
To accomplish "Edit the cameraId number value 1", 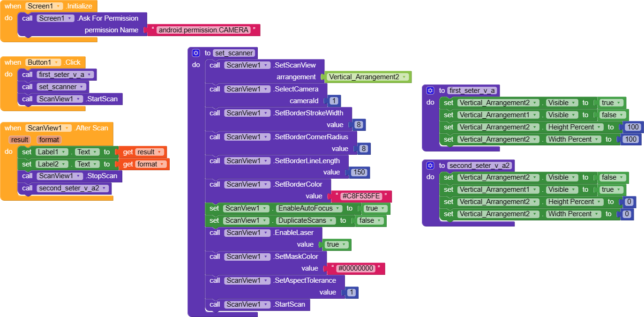I will pos(334,101).
